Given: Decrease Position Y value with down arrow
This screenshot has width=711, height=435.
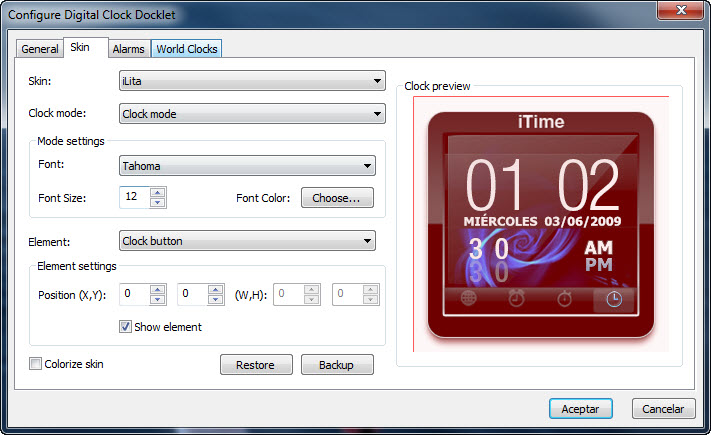Looking at the screenshot, I should [215, 299].
